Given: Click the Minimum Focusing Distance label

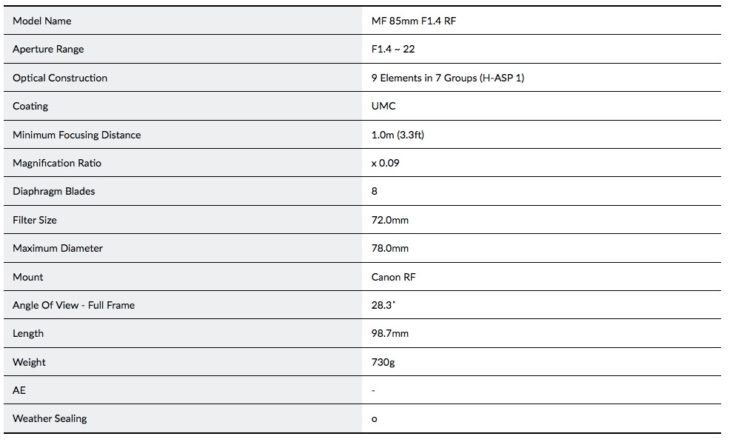Looking at the screenshot, I should coord(76,135).
